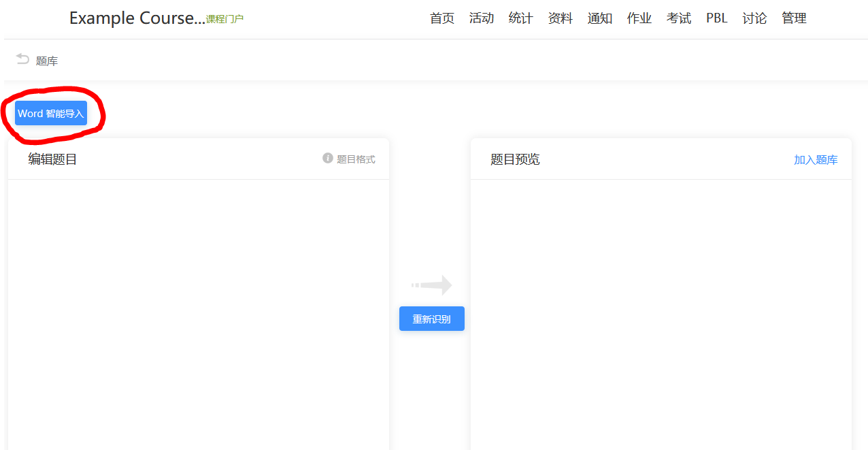Open the 考试 section
The image size is (868, 450).
(679, 18)
